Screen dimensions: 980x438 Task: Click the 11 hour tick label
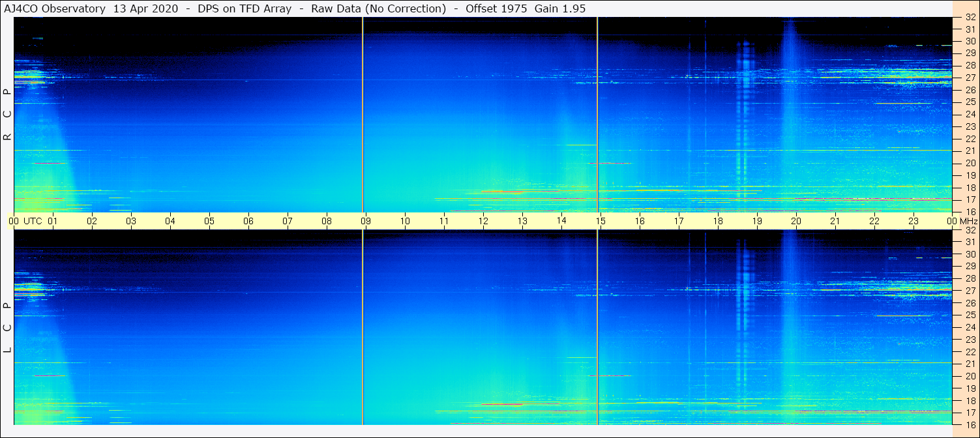point(444,221)
